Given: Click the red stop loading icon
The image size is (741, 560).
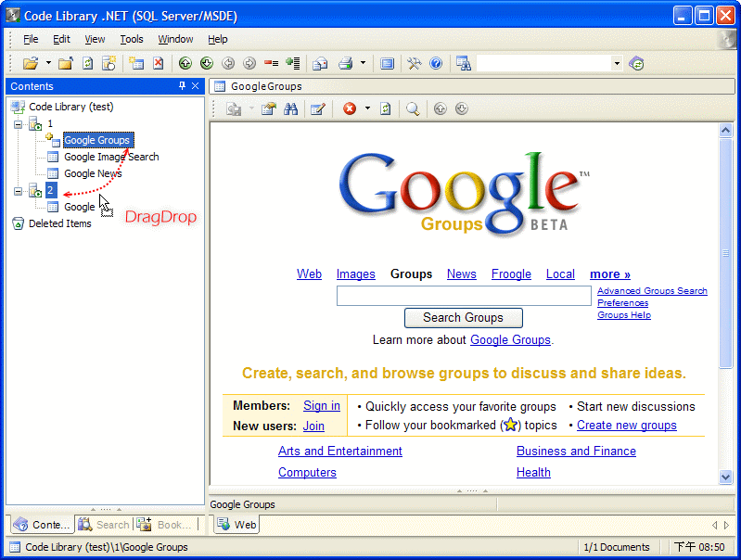Looking at the screenshot, I should tap(350, 108).
